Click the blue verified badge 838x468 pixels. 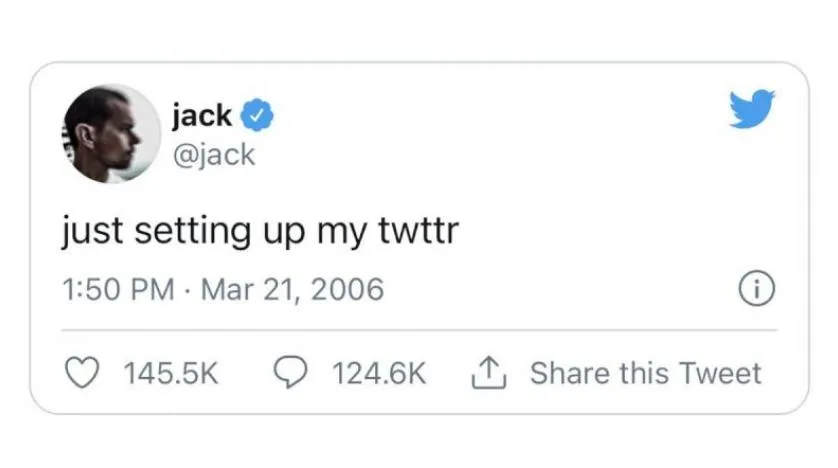pyautogui.click(x=259, y=116)
